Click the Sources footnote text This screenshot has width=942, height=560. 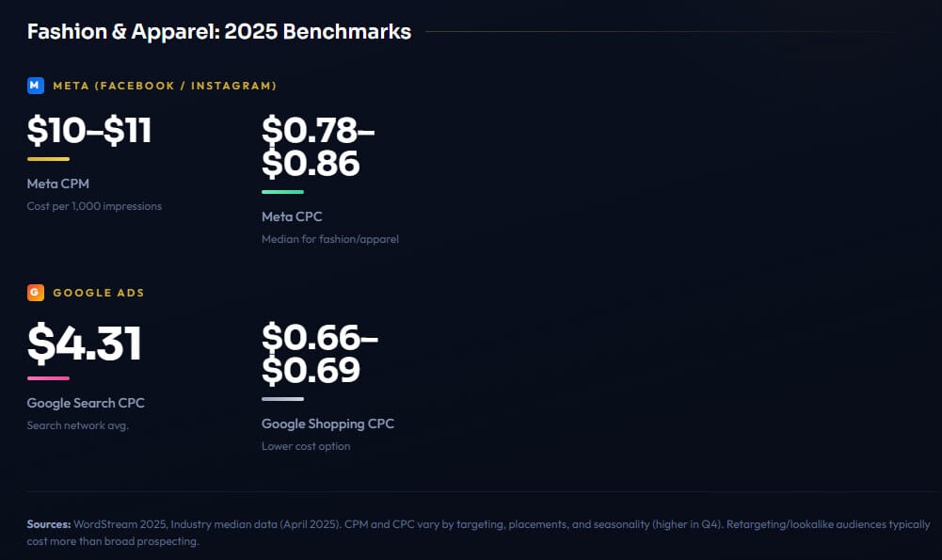[478, 533]
